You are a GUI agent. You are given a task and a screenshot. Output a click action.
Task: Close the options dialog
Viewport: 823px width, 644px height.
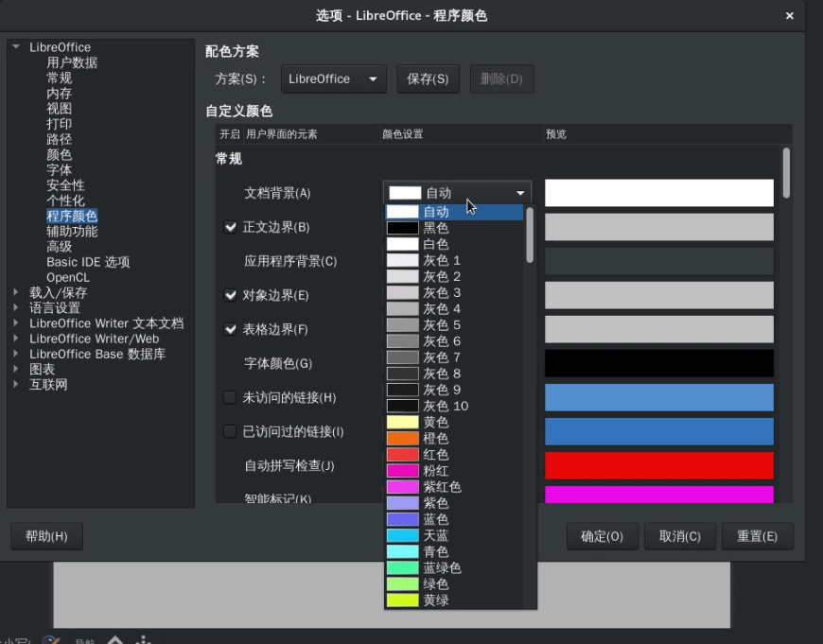789,16
